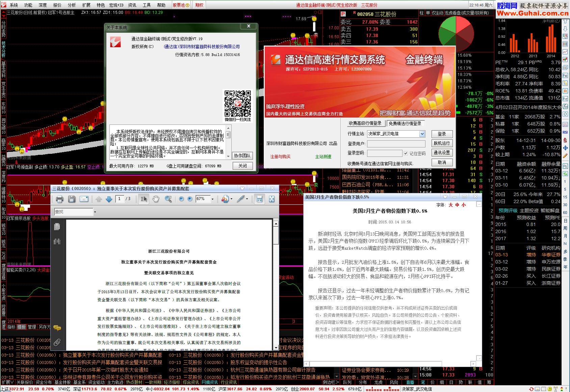The height and width of the screenshot is (392, 570).
Task: Click PDF page number input box
Action: tap(120, 199)
